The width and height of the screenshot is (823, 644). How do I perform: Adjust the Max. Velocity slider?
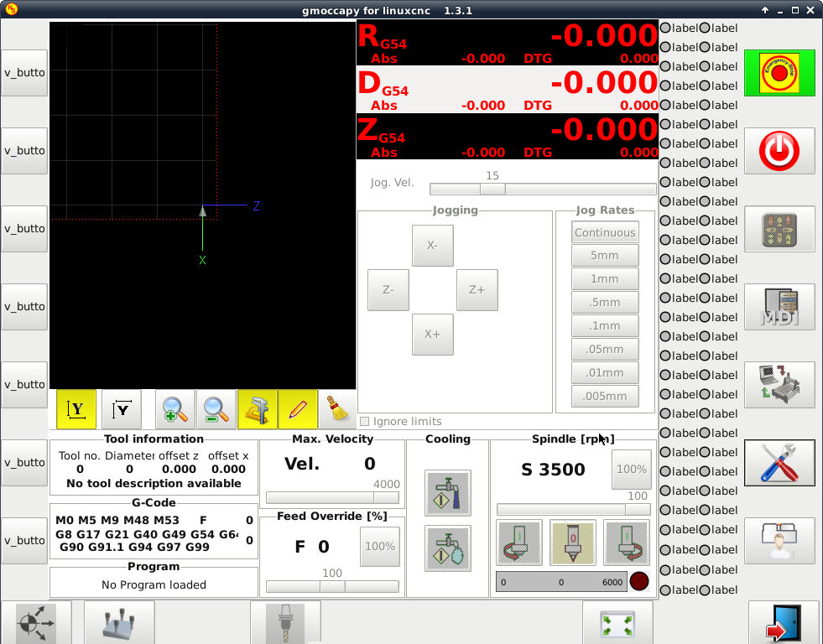coord(332,497)
